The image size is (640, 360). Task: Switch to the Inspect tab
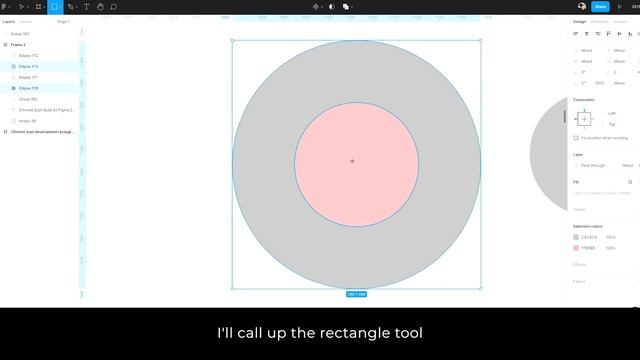[x=620, y=22]
